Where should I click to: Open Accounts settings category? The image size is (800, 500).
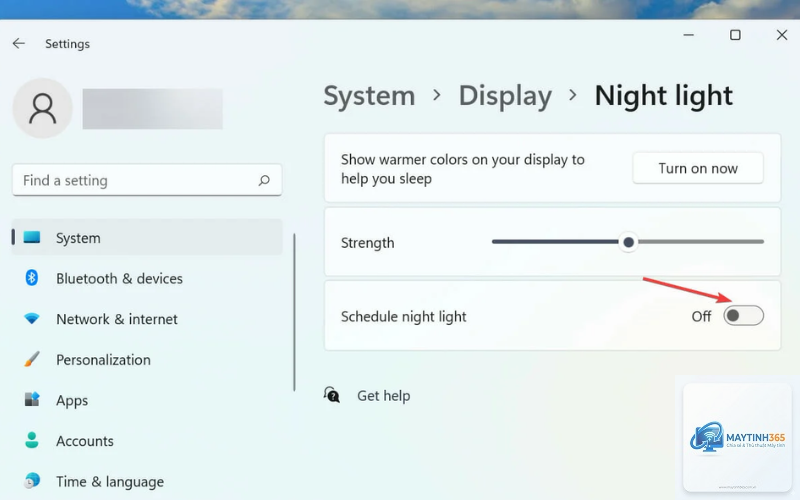(147, 440)
